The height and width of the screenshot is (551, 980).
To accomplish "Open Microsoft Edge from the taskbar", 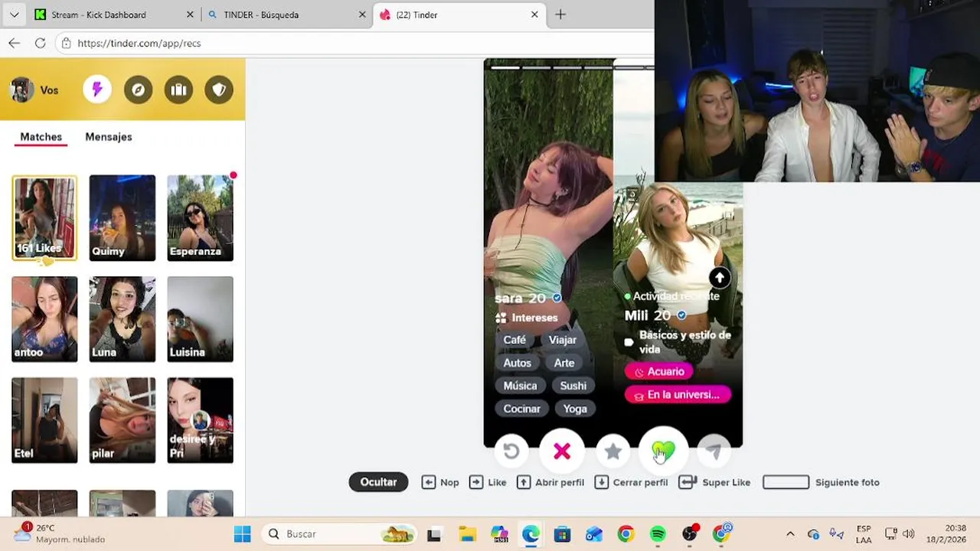I will 530,534.
